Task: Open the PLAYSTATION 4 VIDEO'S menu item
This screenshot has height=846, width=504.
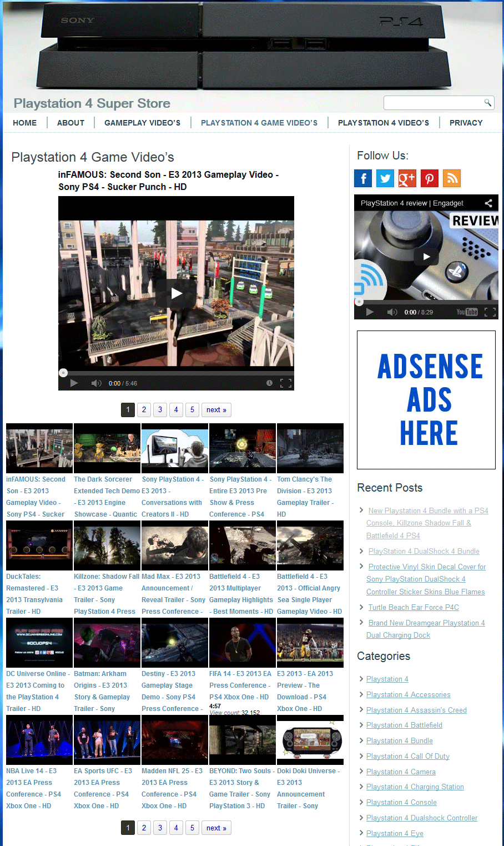Action: pos(384,123)
